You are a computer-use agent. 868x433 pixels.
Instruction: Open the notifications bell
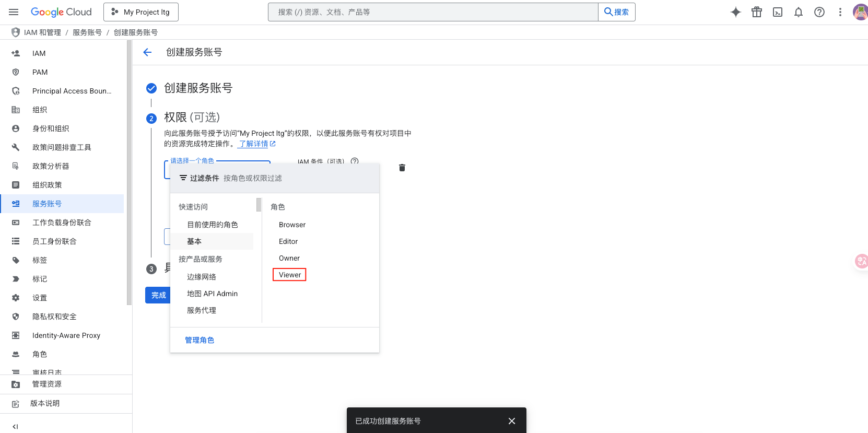coord(799,12)
